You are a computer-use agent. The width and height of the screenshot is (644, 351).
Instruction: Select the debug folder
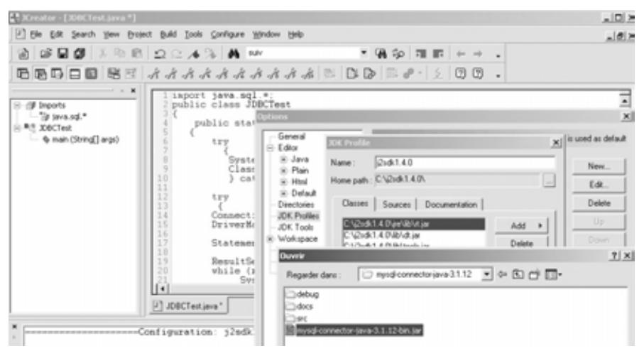click(303, 294)
